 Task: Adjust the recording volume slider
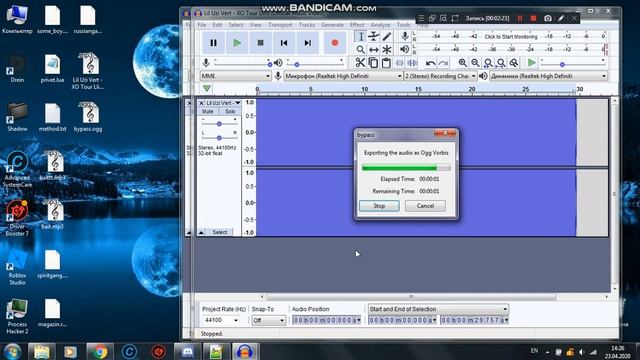pos(242,63)
